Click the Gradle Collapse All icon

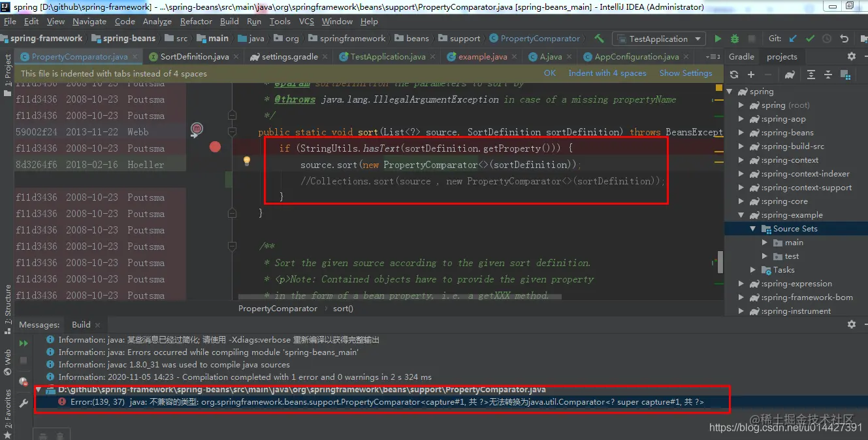click(x=828, y=75)
